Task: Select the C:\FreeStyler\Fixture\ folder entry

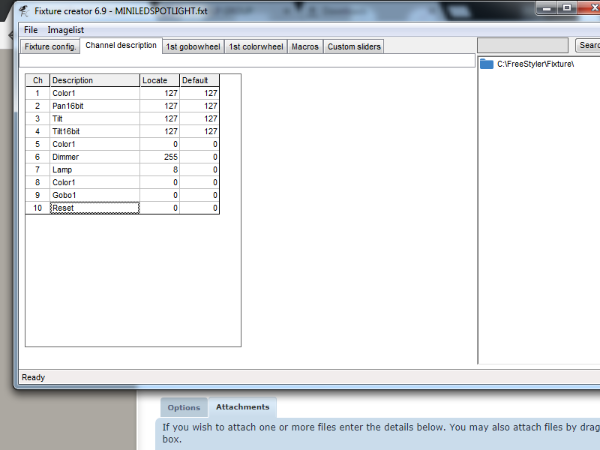Action: (x=535, y=64)
